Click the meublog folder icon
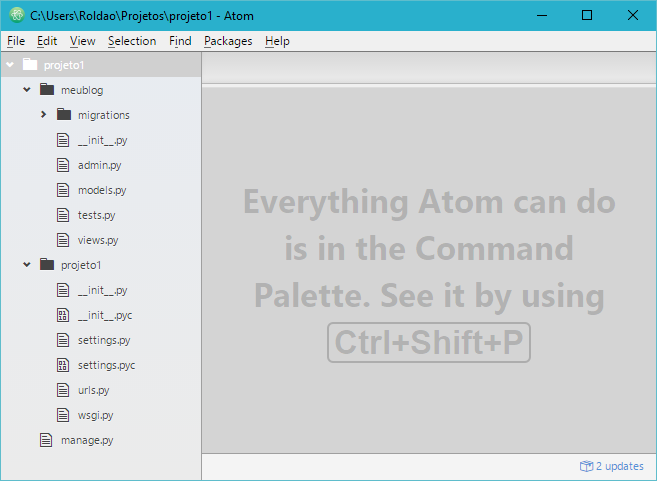Screen dimensions: 657x481 point(47,89)
